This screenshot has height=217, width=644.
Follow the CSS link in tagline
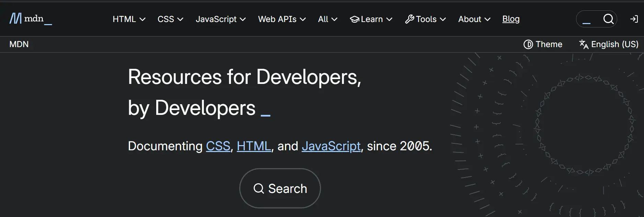218,146
